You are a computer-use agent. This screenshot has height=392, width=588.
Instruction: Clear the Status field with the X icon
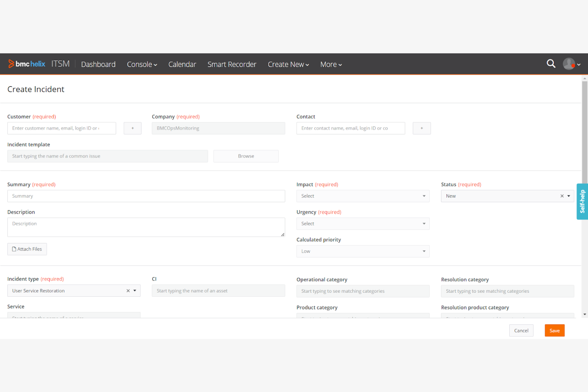point(562,196)
